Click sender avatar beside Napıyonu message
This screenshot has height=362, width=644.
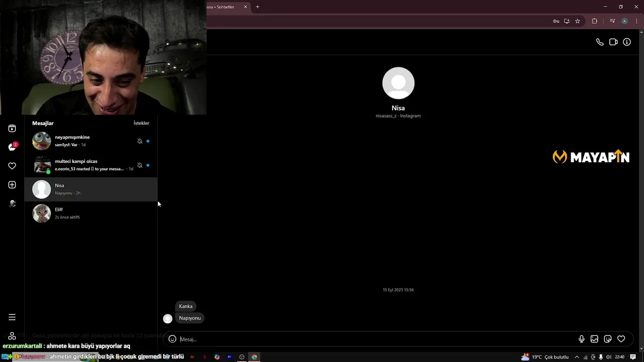(x=168, y=318)
